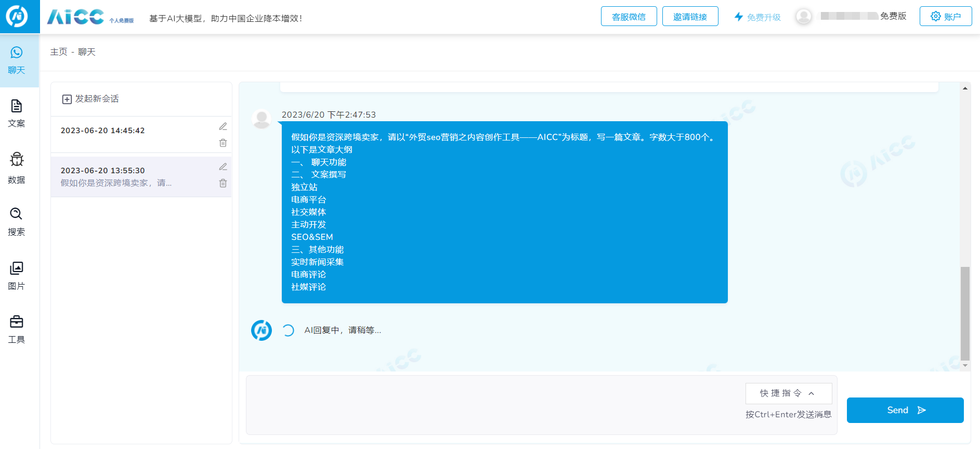Image resolution: width=980 pixels, height=449 pixels.
Task: Click the chat scrollbar thumb
Action: tap(965, 313)
